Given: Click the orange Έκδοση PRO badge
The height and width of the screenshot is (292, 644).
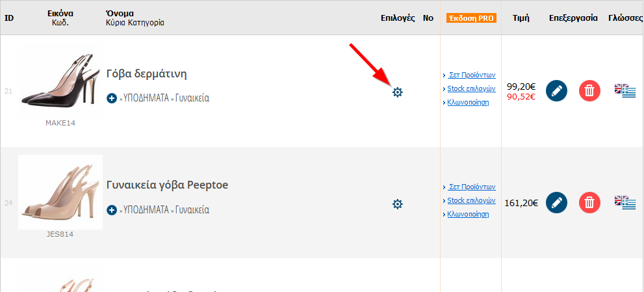Looking at the screenshot, I should point(471,18).
